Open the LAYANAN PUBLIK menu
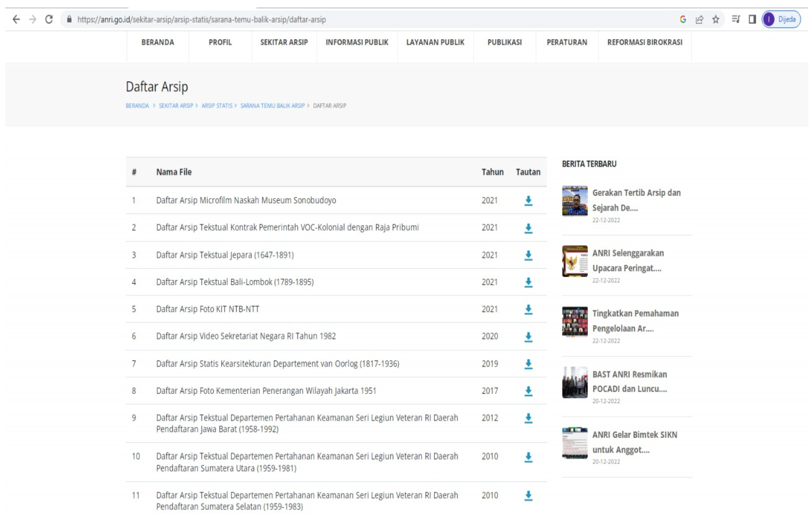812x517 pixels. 435,43
